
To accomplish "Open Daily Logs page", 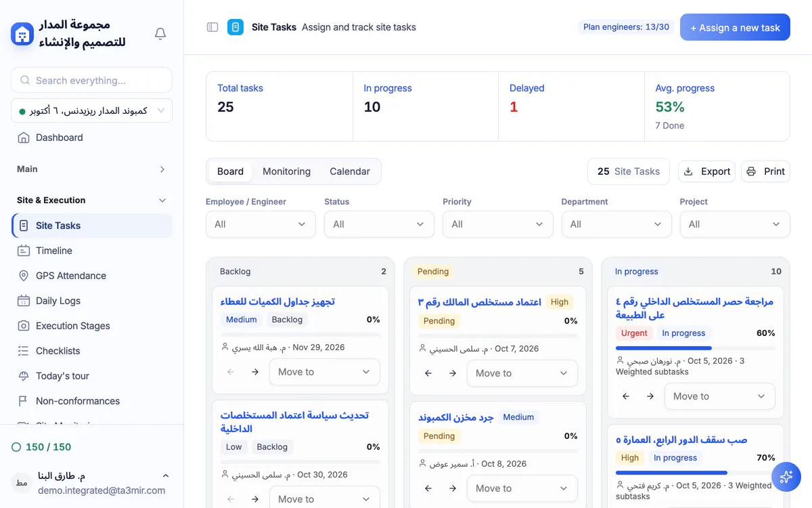I will (91, 301).
